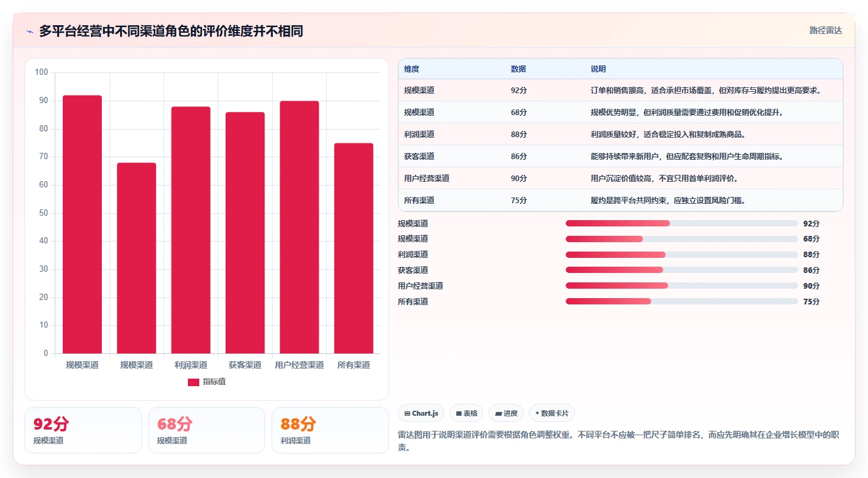Click the y-axis label 100
Viewport: 868px width, 478px height.
click(x=41, y=72)
